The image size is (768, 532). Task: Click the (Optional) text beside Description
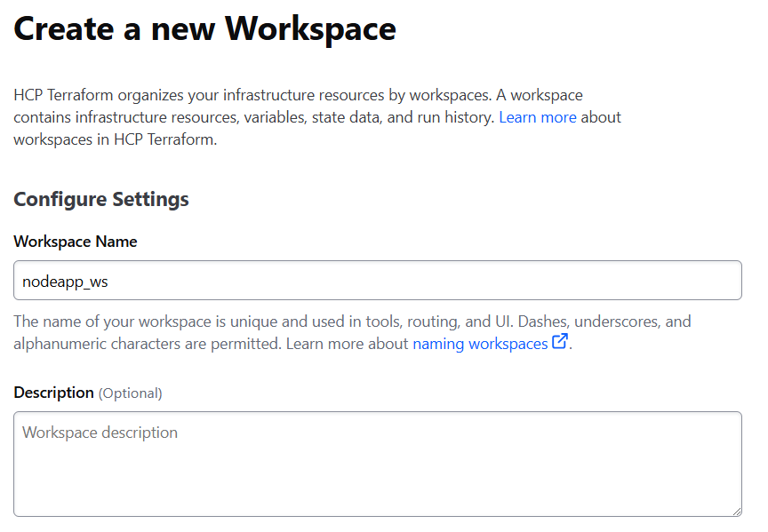(131, 393)
